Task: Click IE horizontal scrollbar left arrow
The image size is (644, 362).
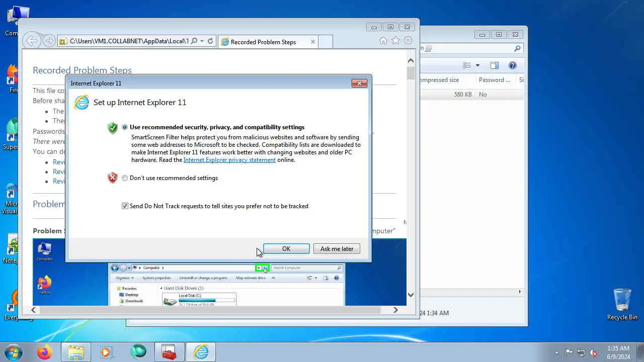Action: tap(34, 310)
